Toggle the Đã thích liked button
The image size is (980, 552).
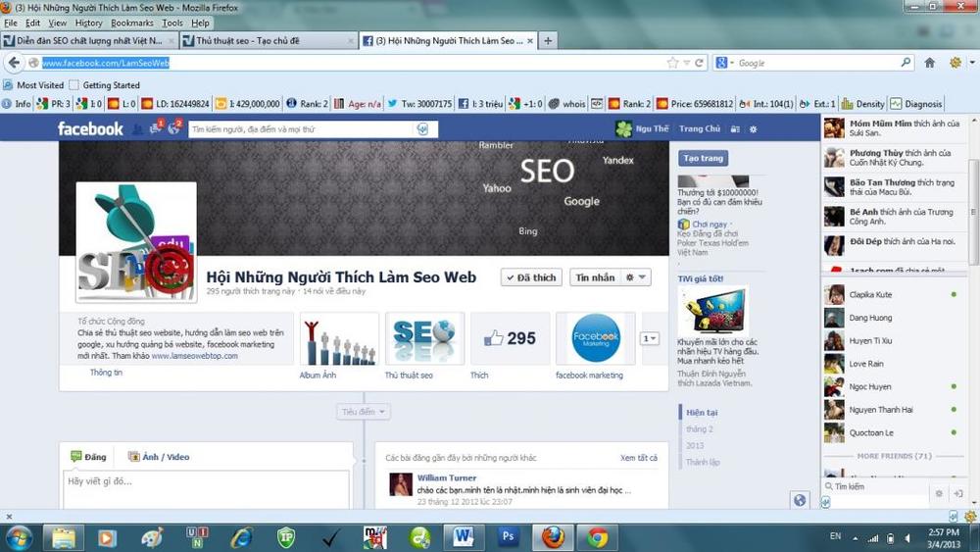coord(531,276)
